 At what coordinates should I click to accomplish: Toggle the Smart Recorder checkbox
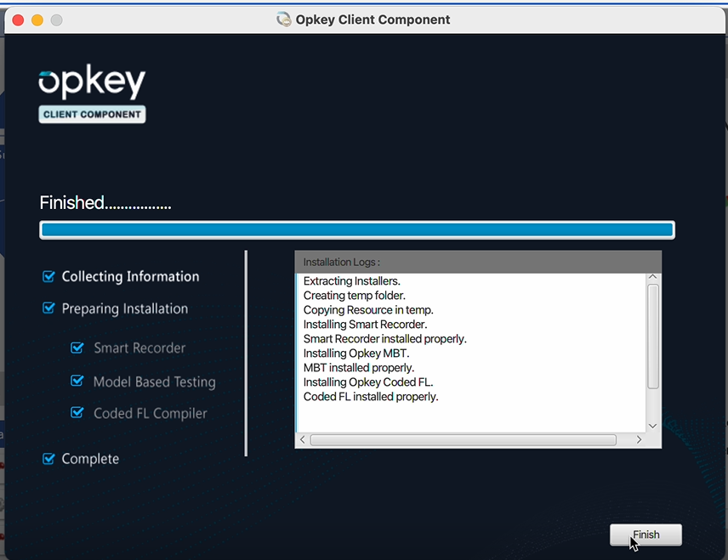click(x=77, y=348)
